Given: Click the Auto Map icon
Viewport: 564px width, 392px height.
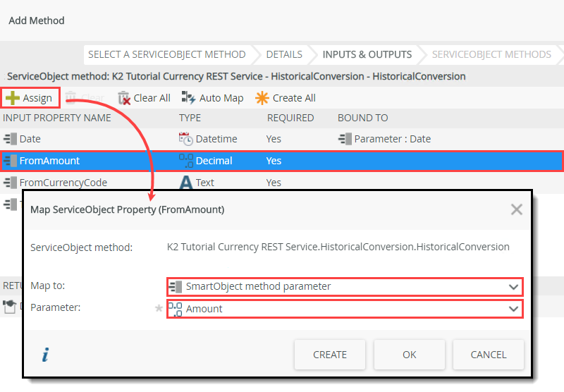Looking at the screenshot, I should coord(188,98).
